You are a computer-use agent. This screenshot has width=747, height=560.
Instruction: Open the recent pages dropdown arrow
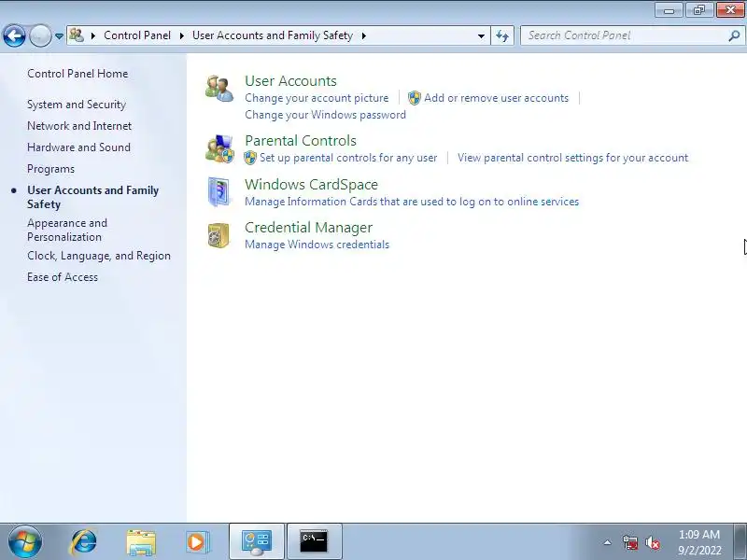[x=59, y=36]
